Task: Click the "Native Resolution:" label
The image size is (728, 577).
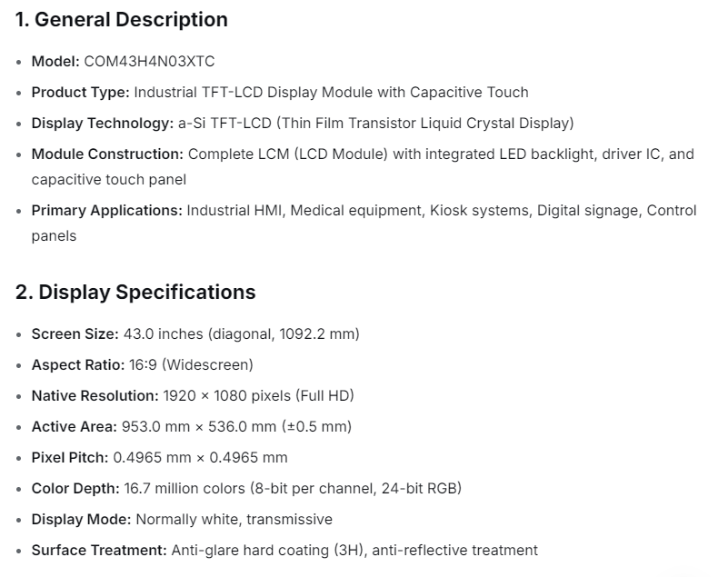Action: [95, 395]
